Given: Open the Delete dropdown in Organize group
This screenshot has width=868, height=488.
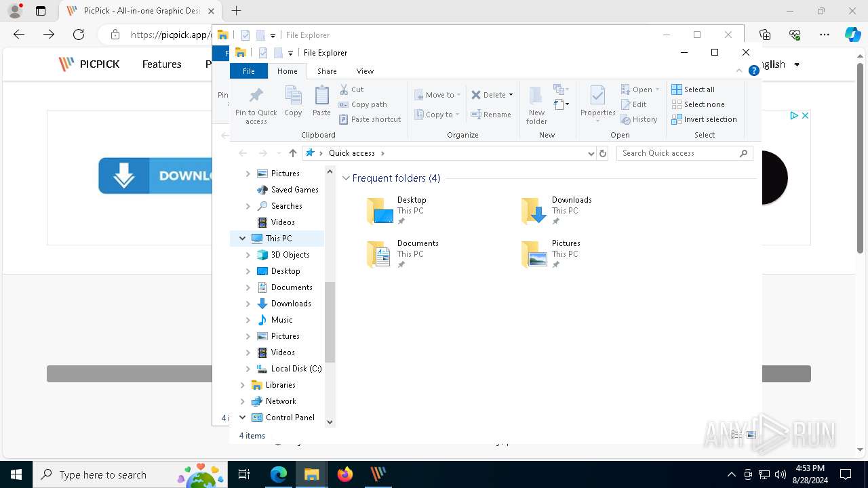Looking at the screenshot, I should (x=492, y=95).
